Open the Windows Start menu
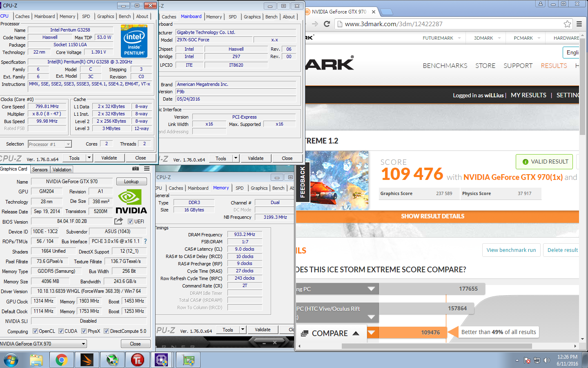The width and height of the screenshot is (588, 368). (x=11, y=360)
